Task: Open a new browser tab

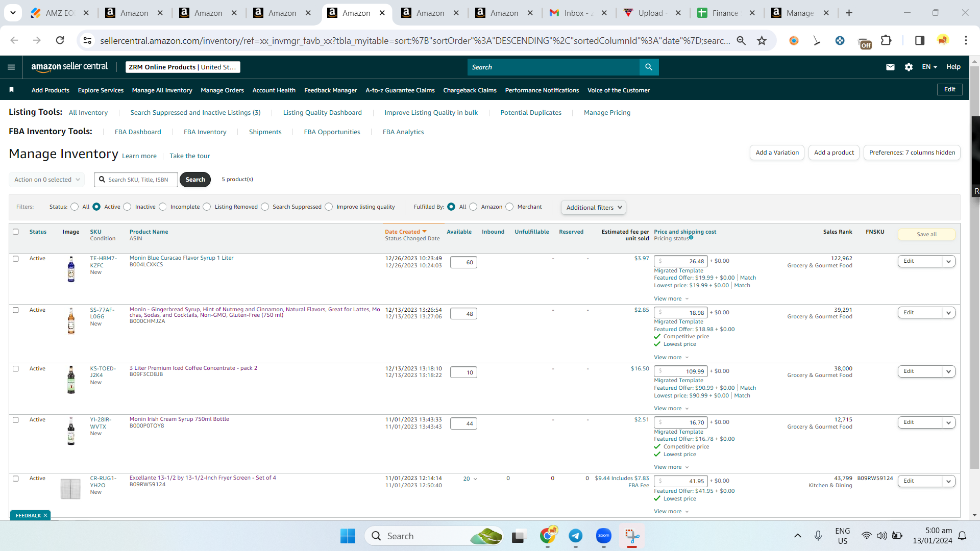Action: pos(849,13)
